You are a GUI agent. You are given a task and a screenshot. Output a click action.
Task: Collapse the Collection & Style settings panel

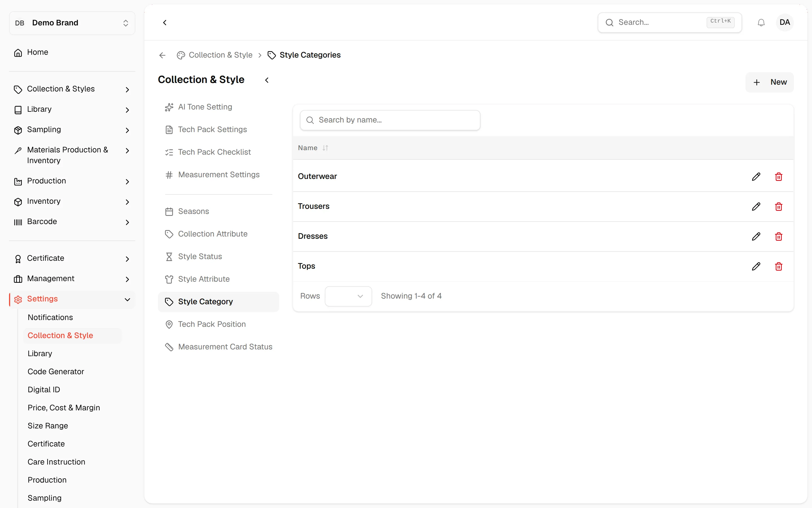coord(267,80)
